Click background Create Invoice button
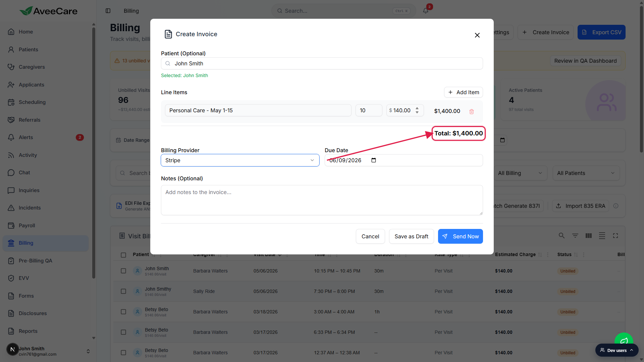The width and height of the screenshot is (644, 362). [x=545, y=32]
